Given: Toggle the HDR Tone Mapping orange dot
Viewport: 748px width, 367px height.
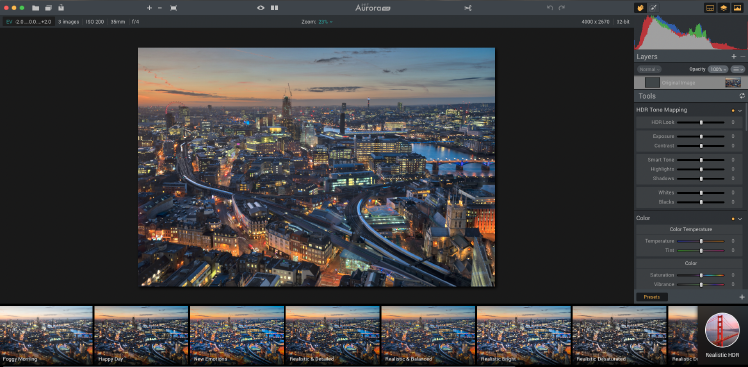Looking at the screenshot, I should 733,110.
